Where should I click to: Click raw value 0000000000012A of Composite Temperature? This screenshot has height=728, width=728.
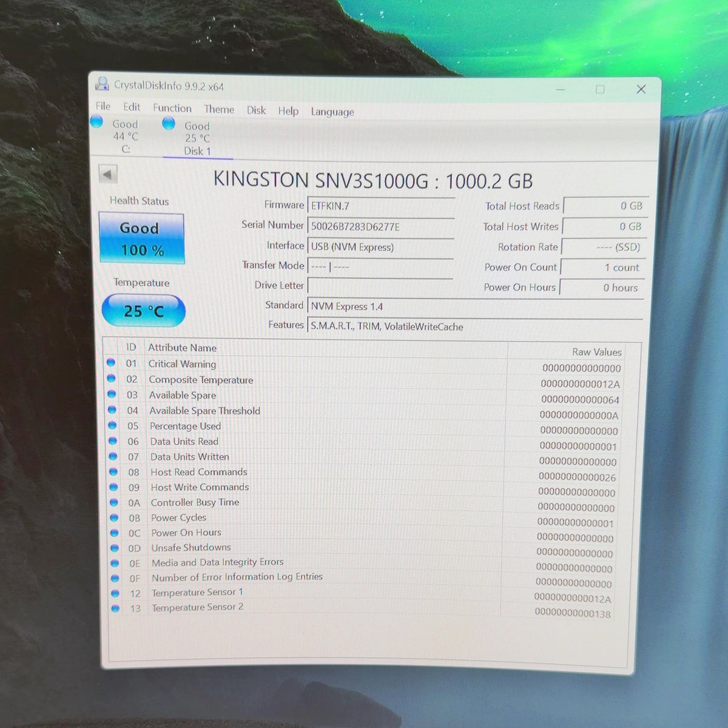click(581, 384)
